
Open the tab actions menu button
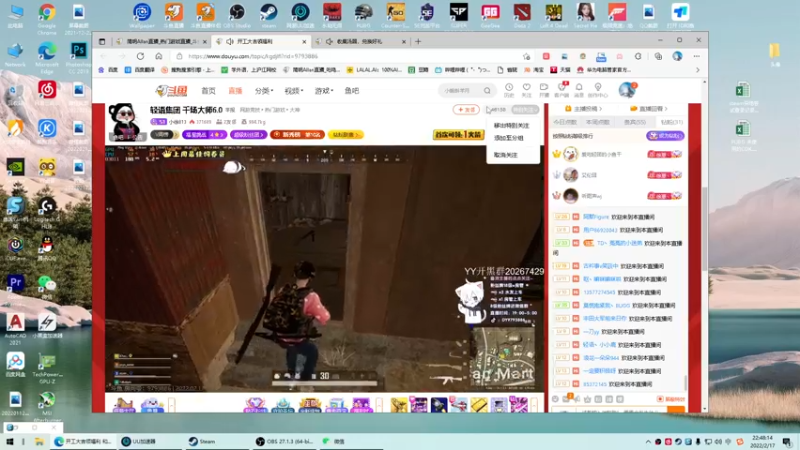point(102,41)
